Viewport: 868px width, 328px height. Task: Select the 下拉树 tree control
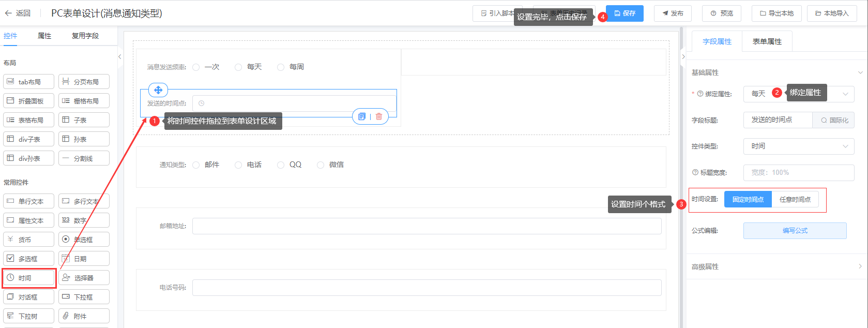coord(28,316)
